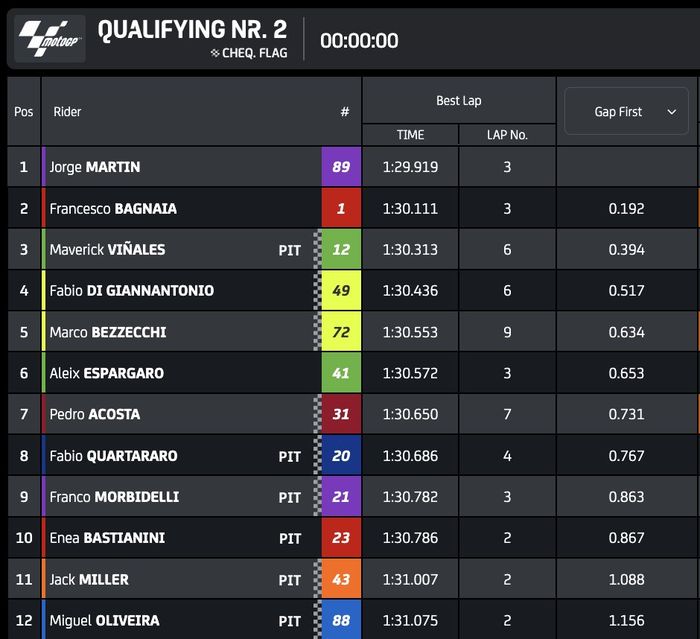Open rider Marco BEZZECCHI's entry
This screenshot has height=639, width=700.
pyautogui.click(x=108, y=332)
